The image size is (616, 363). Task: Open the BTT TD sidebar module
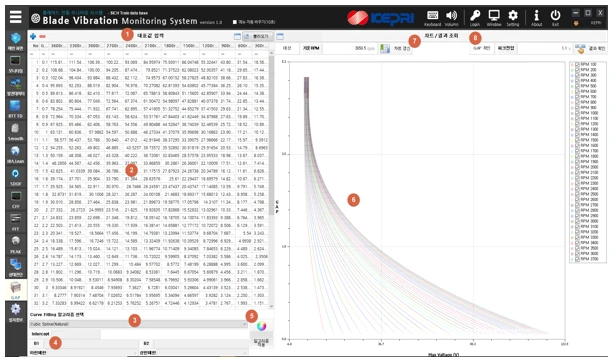pos(15,109)
